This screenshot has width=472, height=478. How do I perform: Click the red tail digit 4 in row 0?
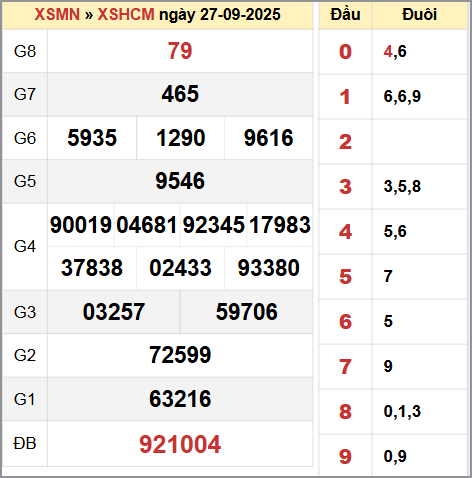(388, 51)
